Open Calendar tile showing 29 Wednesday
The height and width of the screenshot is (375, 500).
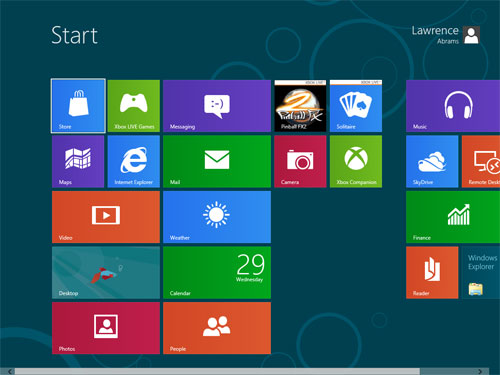tap(217, 273)
